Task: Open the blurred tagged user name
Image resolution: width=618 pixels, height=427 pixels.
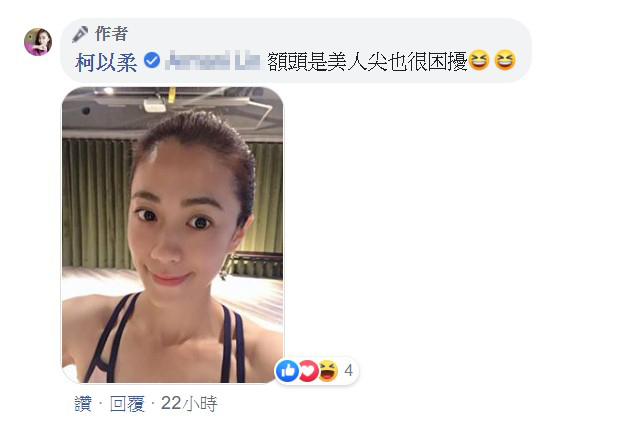Action: click(212, 61)
